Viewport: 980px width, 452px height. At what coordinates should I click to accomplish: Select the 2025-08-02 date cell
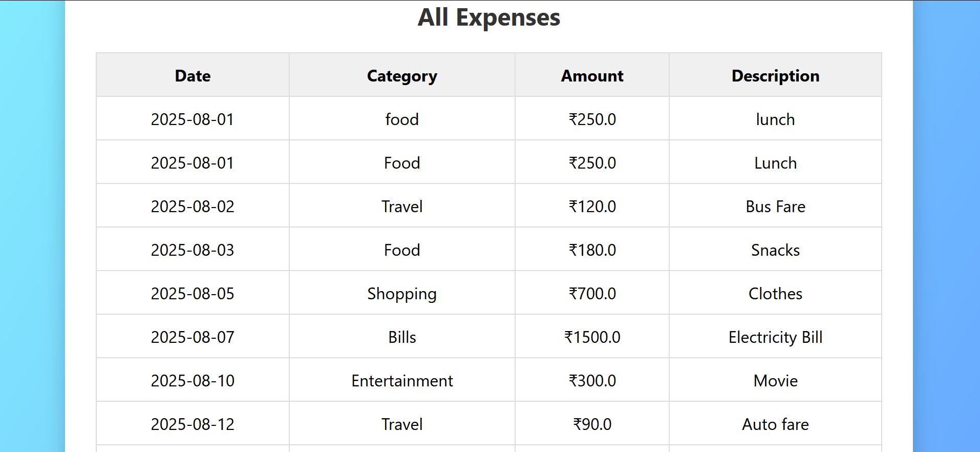(x=193, y=206)
